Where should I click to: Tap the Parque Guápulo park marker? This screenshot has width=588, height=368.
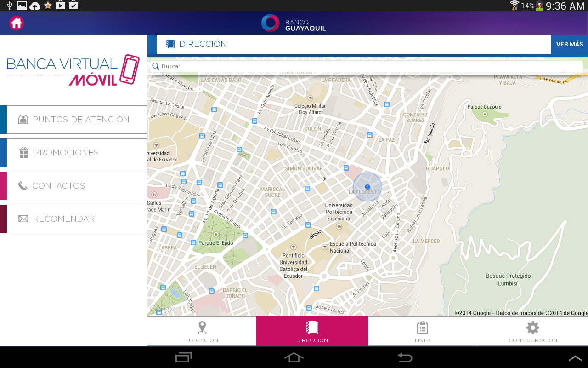[x=484, y=114]
